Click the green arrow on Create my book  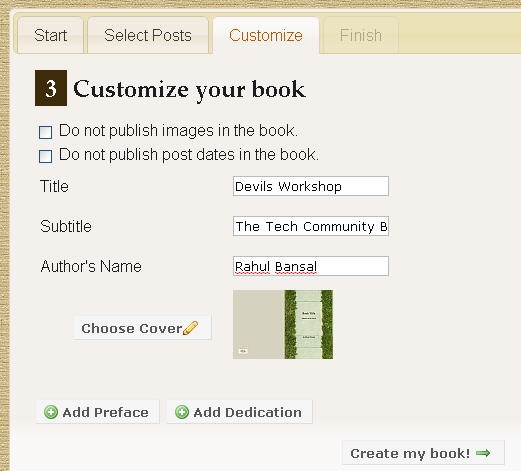click(x=483, y=453)
